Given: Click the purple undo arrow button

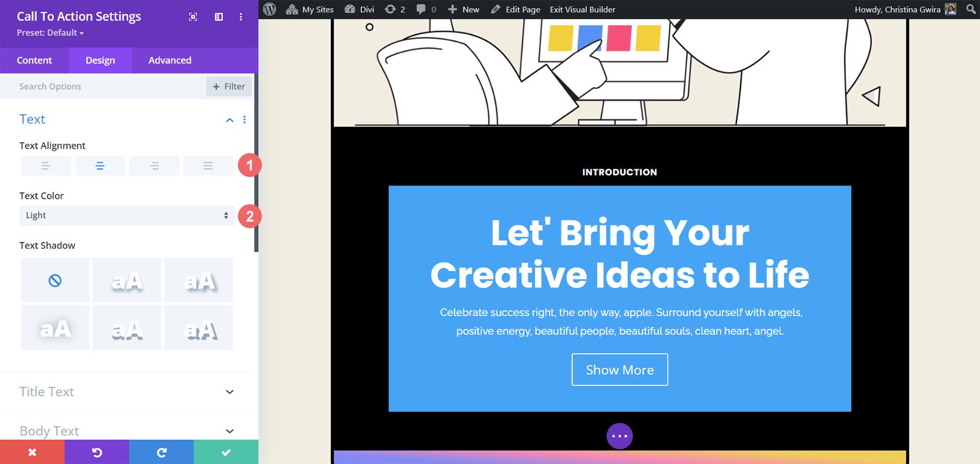Looking at the screenshot, I should (97, 452).
